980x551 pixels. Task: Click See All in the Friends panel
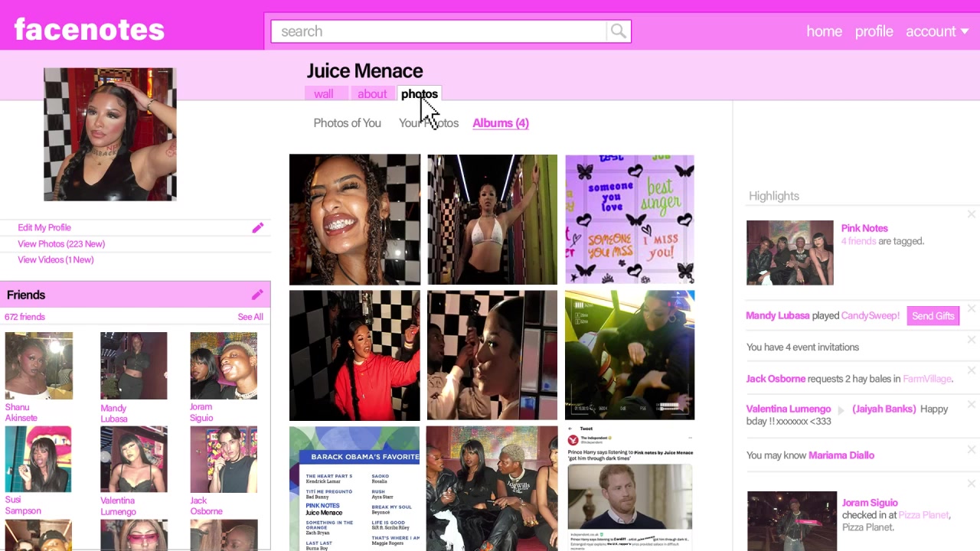pyautogui.click(x=250, y=317)
